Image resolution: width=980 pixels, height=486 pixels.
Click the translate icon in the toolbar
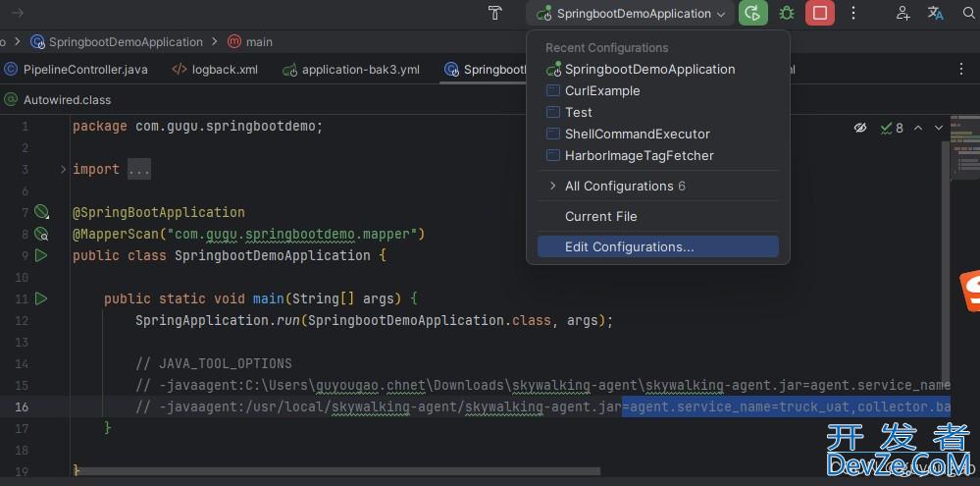point(936,13)
